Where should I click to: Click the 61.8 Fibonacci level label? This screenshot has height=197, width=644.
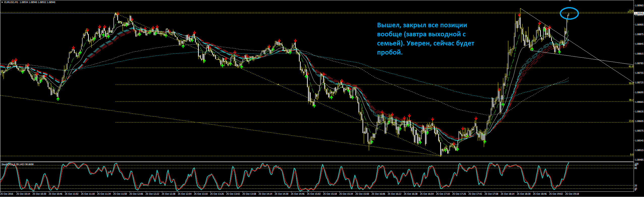[x=631, y=66]
